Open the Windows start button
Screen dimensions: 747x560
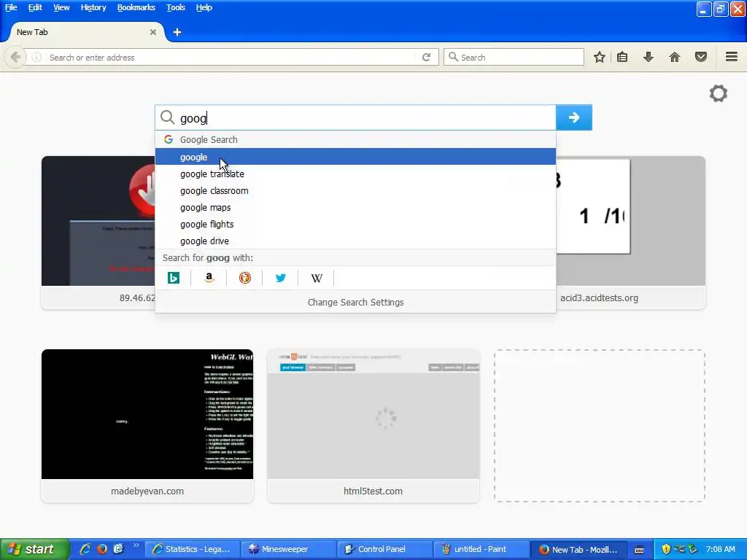35,549
